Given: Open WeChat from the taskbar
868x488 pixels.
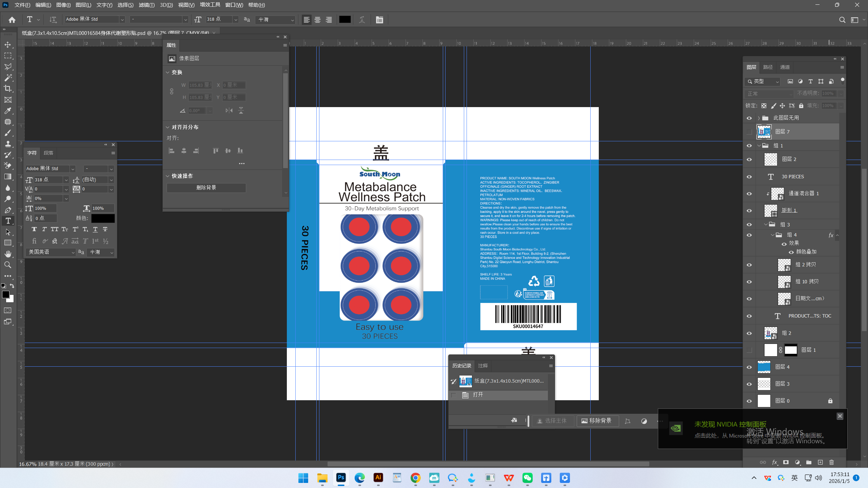Looking at the screenshot, I should 528,478.
